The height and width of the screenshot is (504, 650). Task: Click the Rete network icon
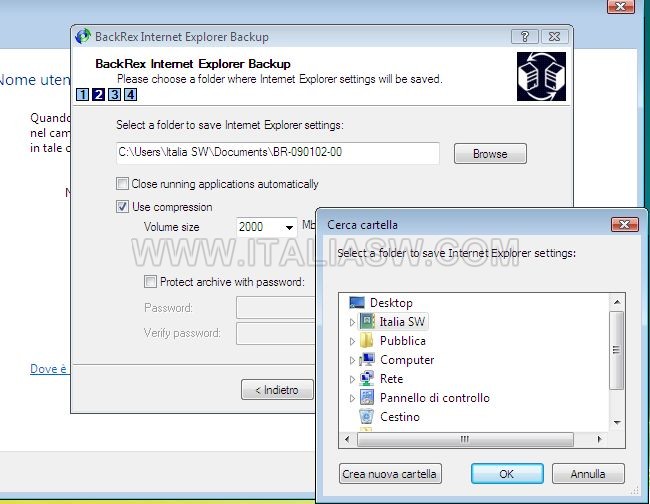(x=367, y=378)
